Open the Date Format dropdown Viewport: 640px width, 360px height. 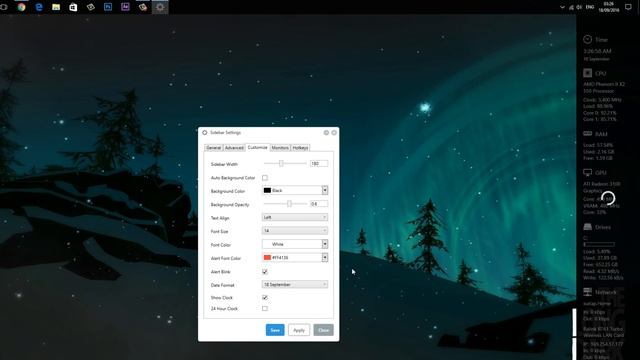(295, 284)
